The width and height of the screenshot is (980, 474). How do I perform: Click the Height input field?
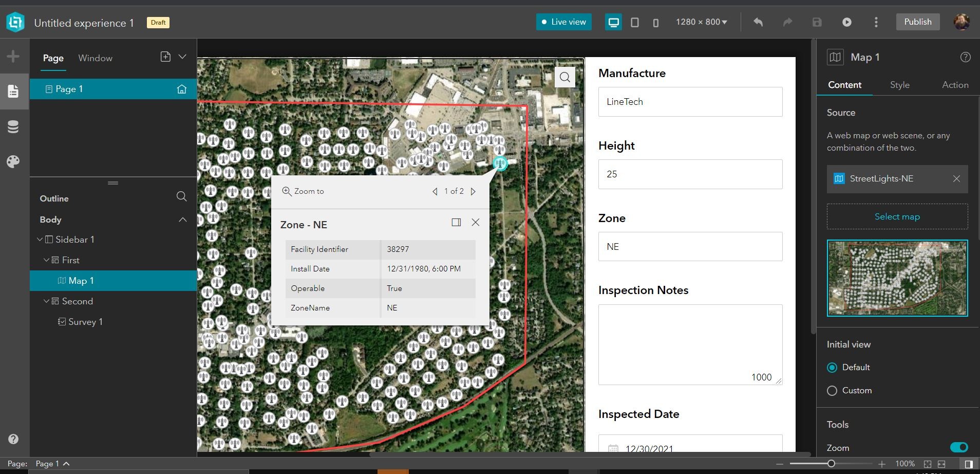tap(690, 174)
